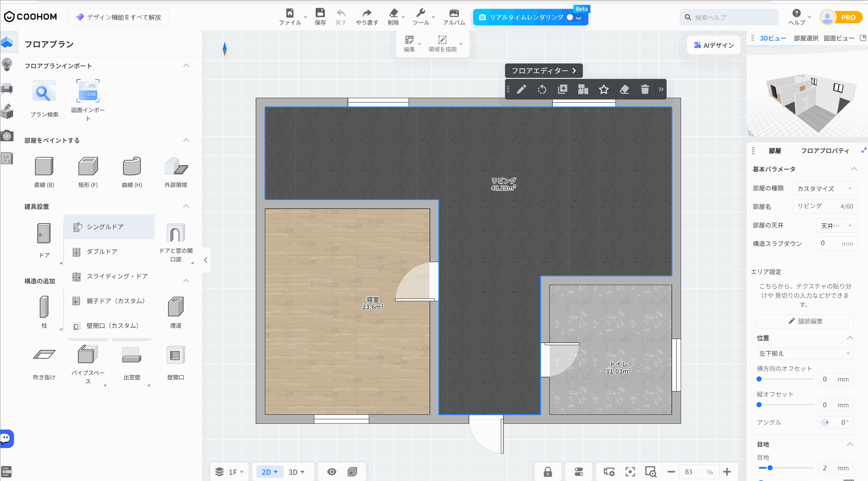The width and height of the screenshot is (868, 481).
Task: Click the 舗装編集 button
Action: pos(805,321)
